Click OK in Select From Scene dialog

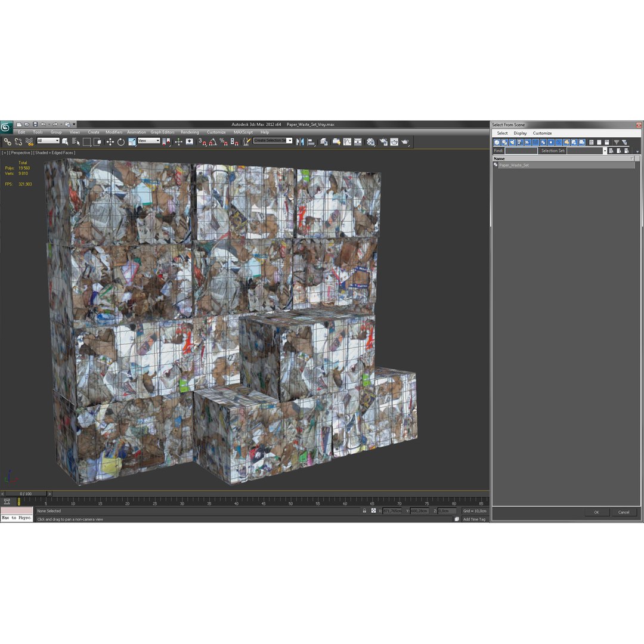[x=596, y=512]
